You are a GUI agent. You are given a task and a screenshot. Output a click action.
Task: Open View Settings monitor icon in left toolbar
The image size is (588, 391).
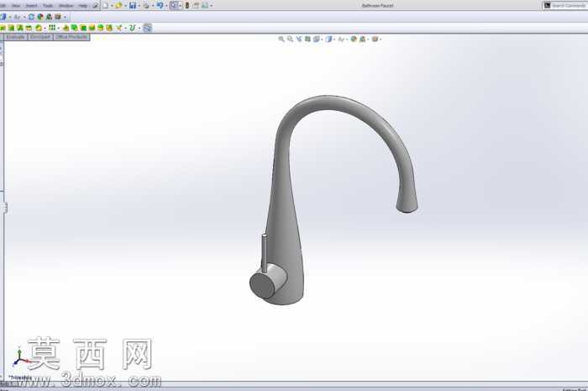coord(58,17)
